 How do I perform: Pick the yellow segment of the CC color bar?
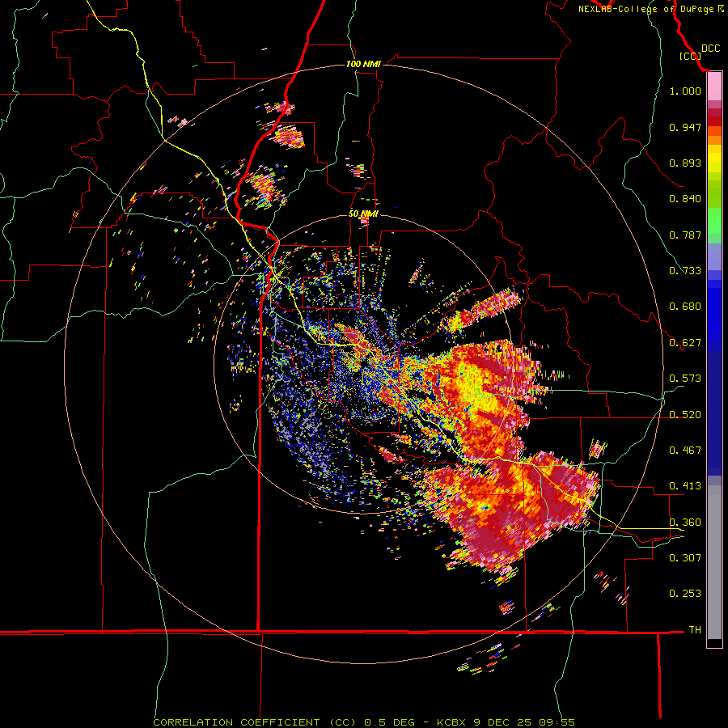pos(714,159)
